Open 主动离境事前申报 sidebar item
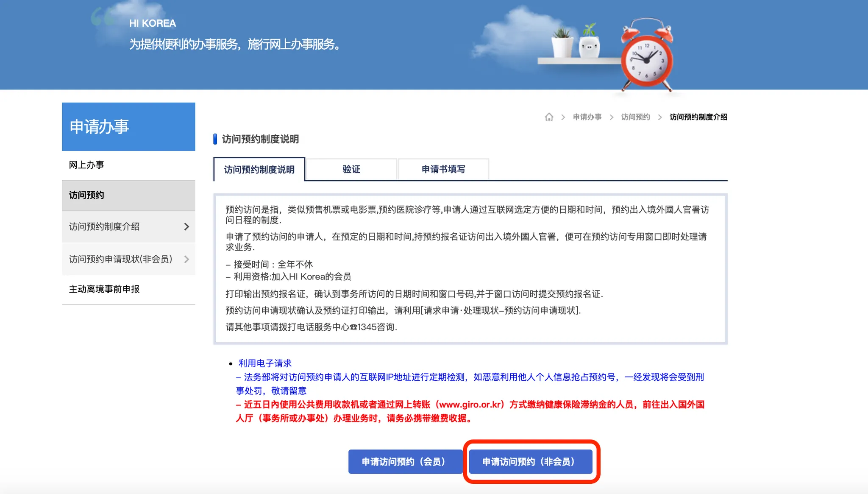The height and width of the screenshot is (494, 868). tap(104, 289)
